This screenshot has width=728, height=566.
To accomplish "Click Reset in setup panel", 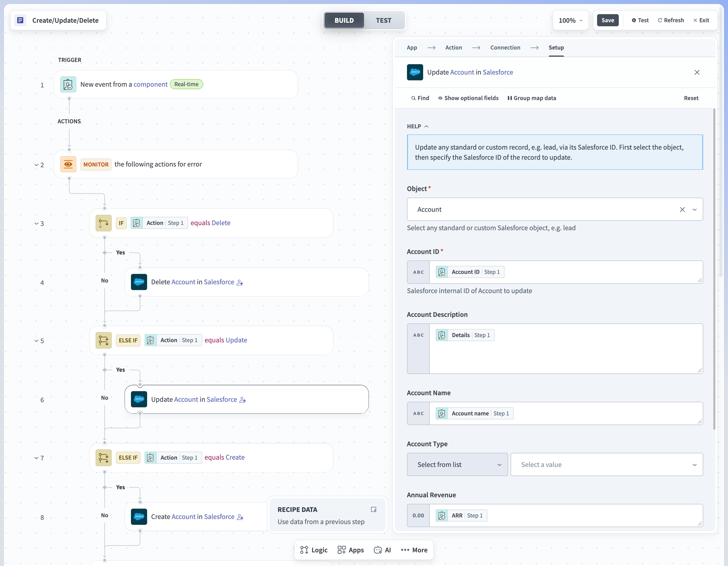I will point(691,98).
